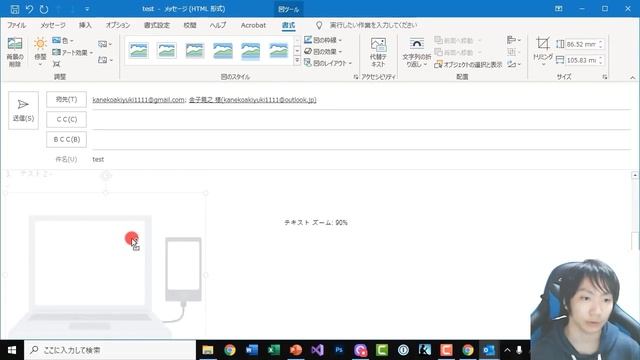Switch to the Insert (挿入) tab
Image resolution: width=640 pixels, height=360 pixels.
pyautogui.click(x=85, y=25)
